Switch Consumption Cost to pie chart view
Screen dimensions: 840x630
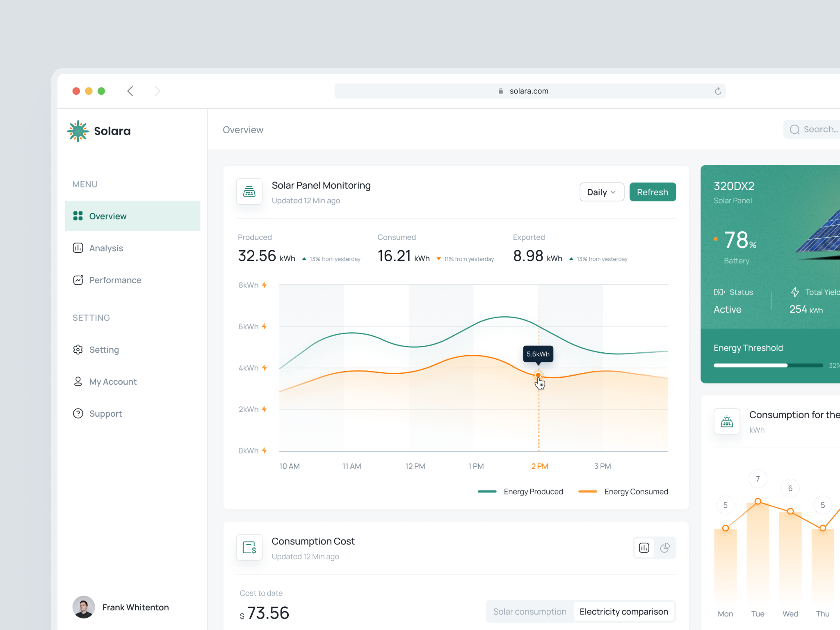[x=665, y=548]
